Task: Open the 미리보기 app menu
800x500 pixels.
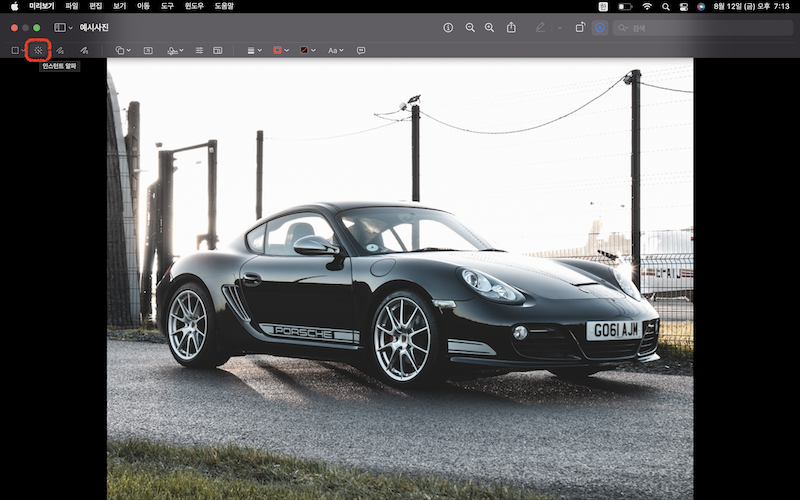Action: (x=41, y=7)
